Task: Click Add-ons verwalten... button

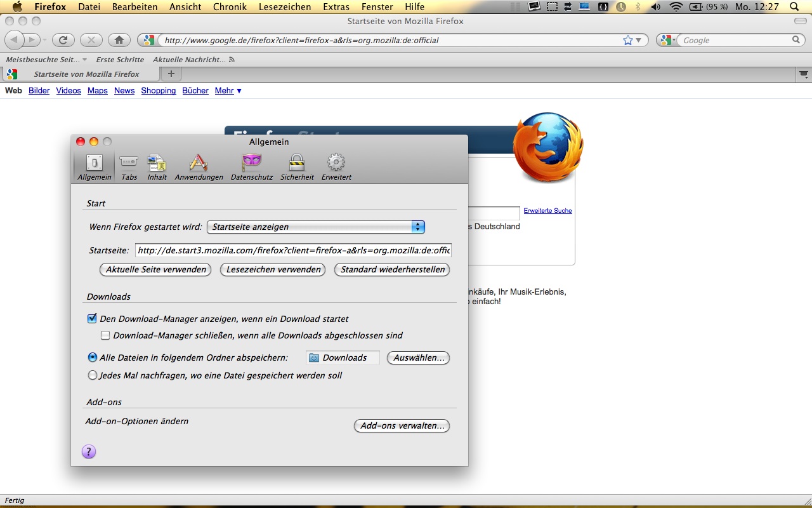Action: [x=402, y=425]
